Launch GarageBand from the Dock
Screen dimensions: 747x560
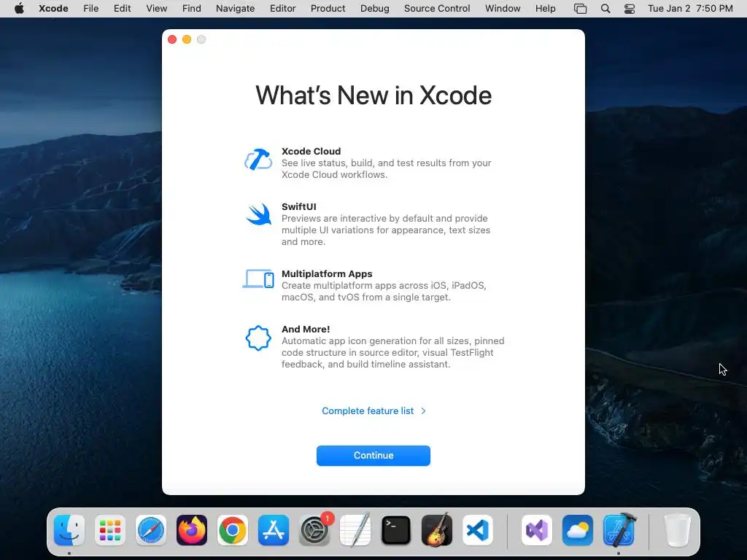(x=437, y=530)
